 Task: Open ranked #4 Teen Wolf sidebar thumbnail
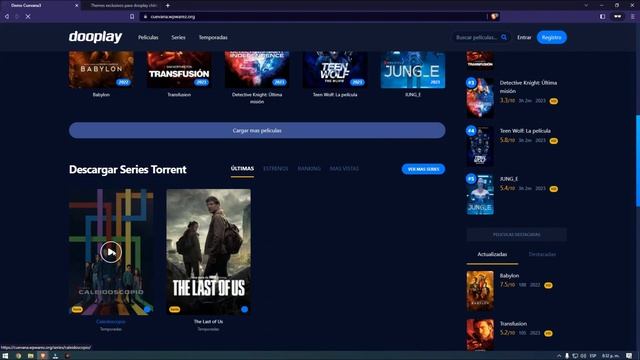[480, 146]
